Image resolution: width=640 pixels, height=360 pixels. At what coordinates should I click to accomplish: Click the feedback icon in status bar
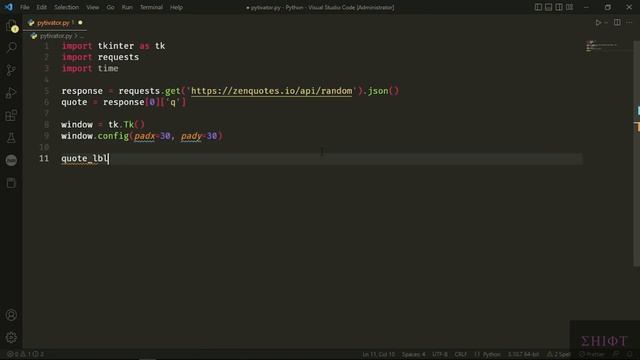point(616,354)
